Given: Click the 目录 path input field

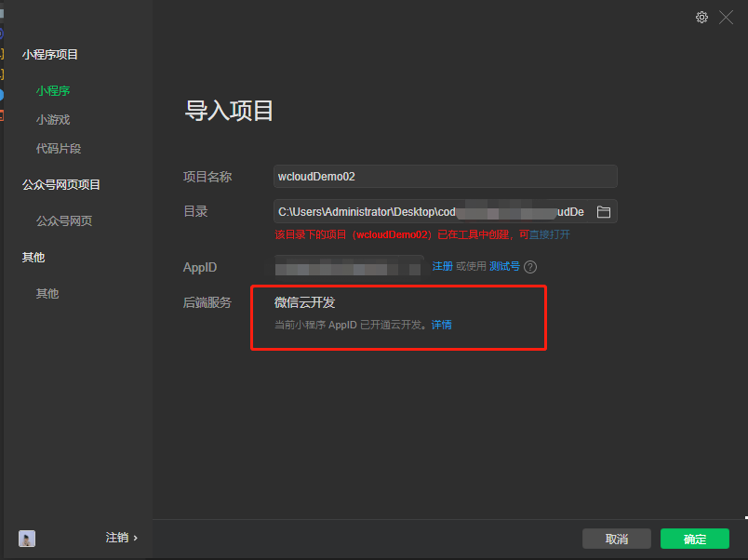Looking at the screenshot, I should pyautogui.click(x=445, y=211).
